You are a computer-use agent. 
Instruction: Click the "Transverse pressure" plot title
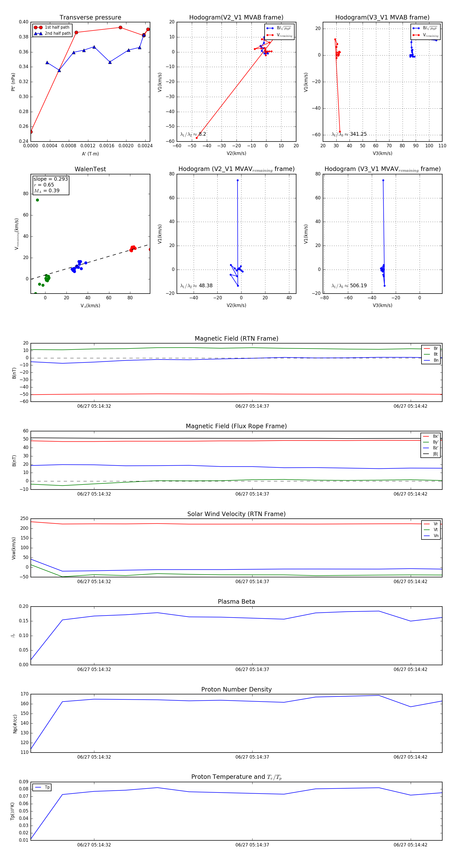[x=90, y=18]
